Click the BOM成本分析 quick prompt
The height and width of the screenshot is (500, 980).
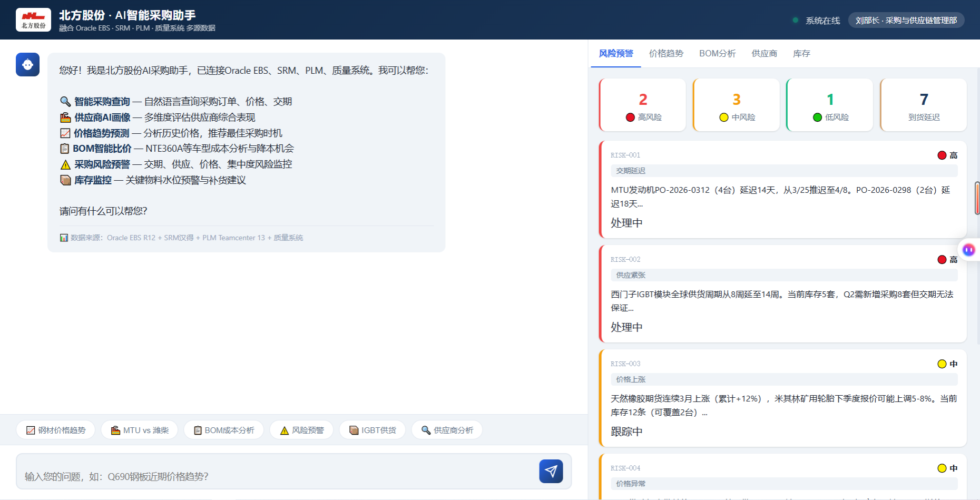coord(224,430)
